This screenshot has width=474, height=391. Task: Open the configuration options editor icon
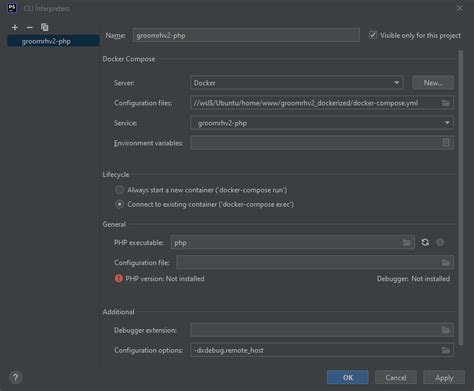click(446, 350)
